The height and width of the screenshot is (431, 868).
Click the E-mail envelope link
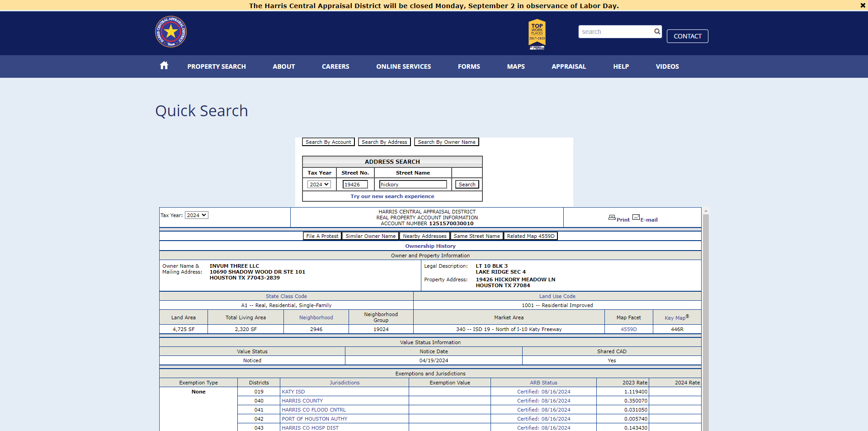645,218
